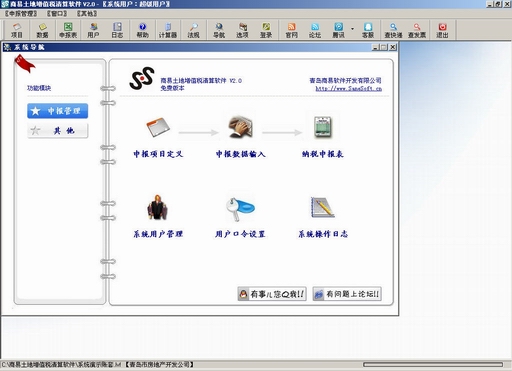Expand the dropdown arrow beside 腾讯
The height and width of the screenshot is (371, 512).
[352, 29]
